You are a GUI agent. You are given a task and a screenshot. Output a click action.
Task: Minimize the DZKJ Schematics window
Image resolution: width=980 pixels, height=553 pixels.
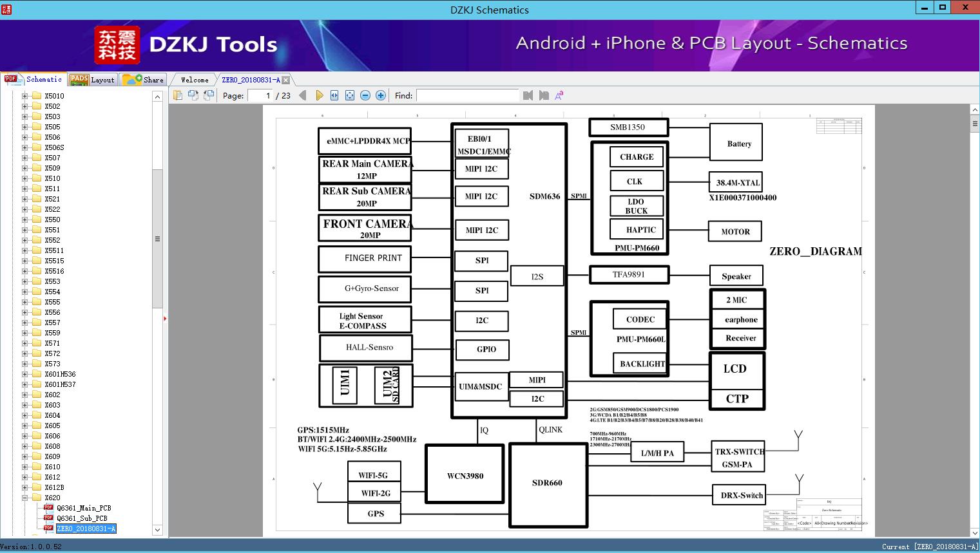[x=925, y=8]
